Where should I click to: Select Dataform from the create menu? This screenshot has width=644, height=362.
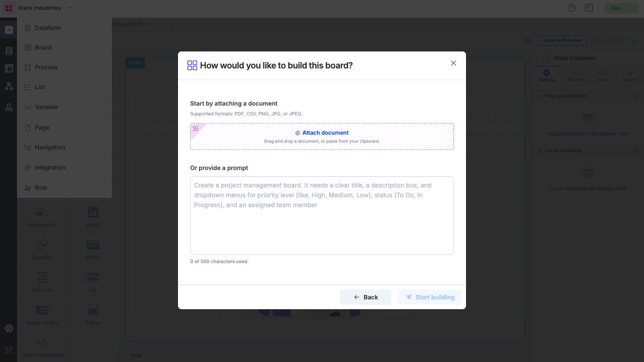click(48, 28)
